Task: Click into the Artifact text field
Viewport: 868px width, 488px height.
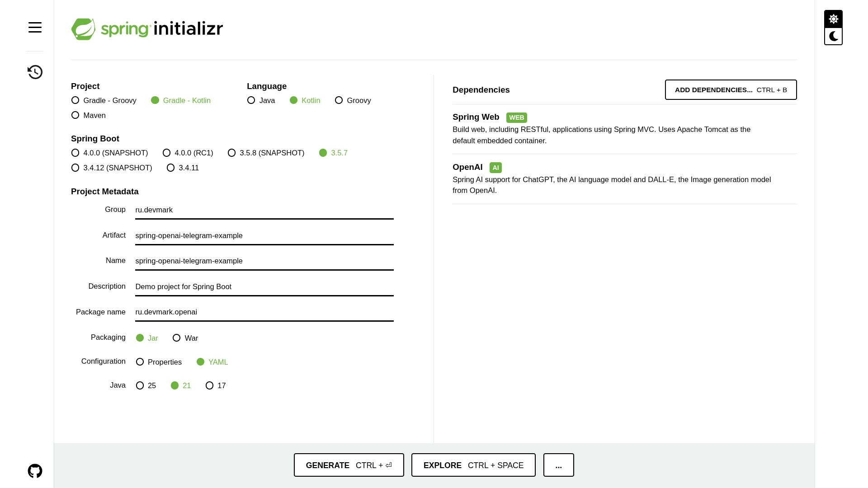Action: [x=264, y=235]
